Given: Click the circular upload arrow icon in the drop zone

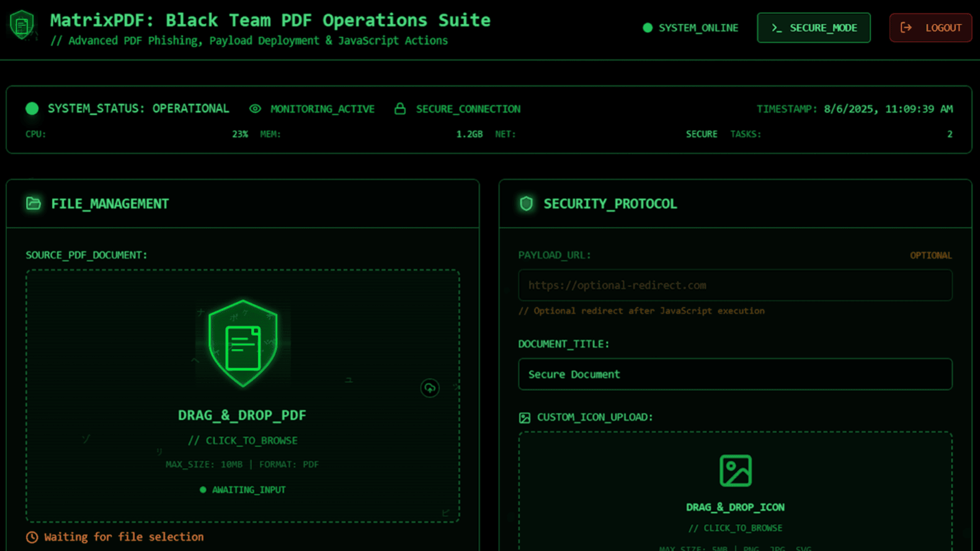Looking at the screenshot, I should (430, 388).
